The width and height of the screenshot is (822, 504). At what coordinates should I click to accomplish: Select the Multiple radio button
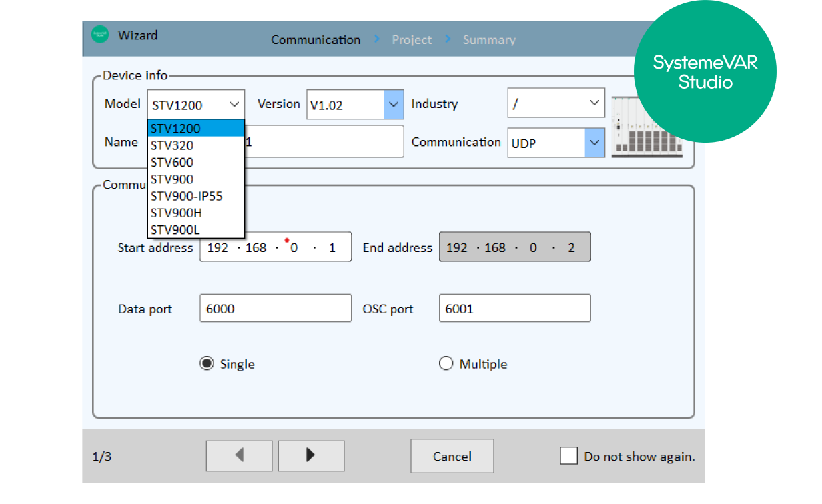tap(446, 363)
